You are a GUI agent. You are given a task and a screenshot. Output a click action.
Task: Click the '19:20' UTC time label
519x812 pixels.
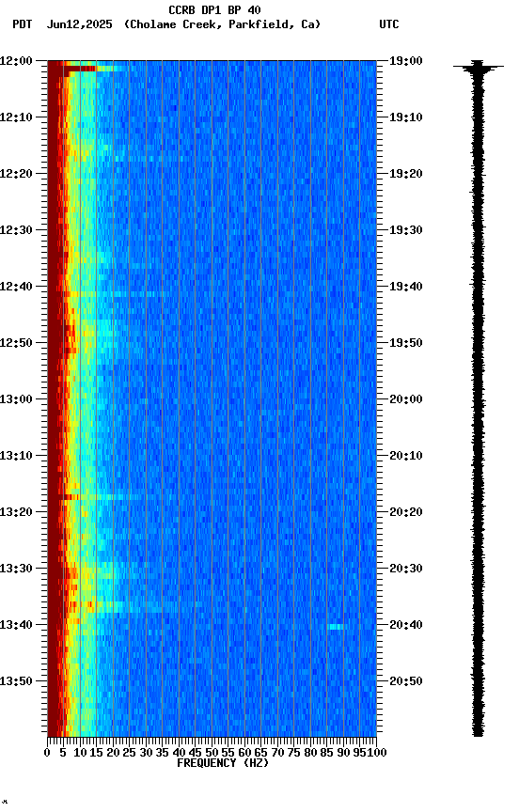coord(406,174)
